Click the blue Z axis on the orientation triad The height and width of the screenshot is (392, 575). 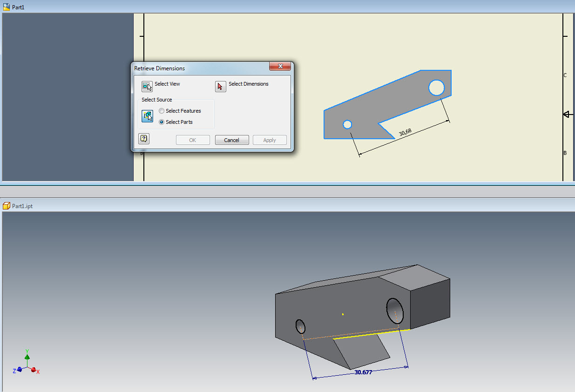click(x=19, y=370)
